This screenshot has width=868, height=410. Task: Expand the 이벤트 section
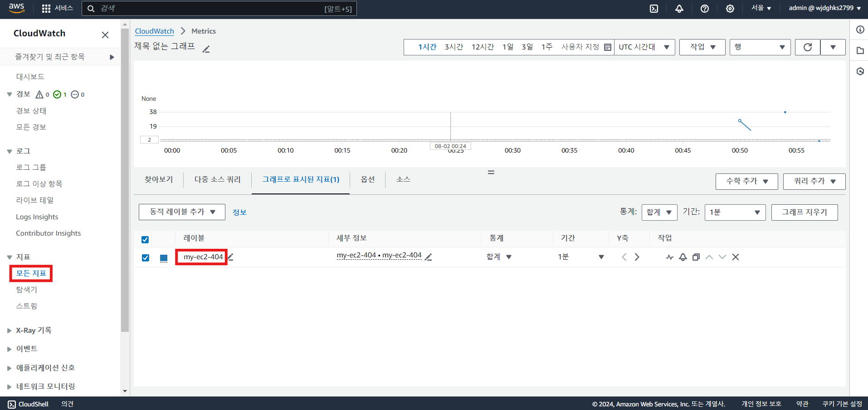pos(9,349)
